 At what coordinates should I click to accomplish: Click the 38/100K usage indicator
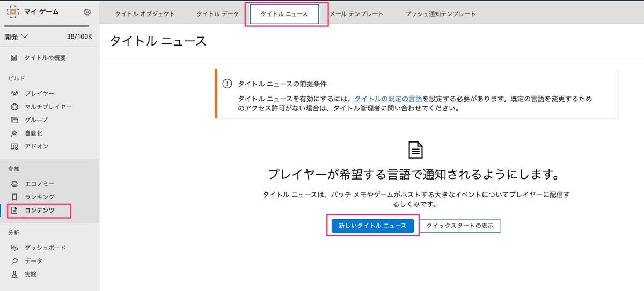pyautogui.click(x=79, y=37)
